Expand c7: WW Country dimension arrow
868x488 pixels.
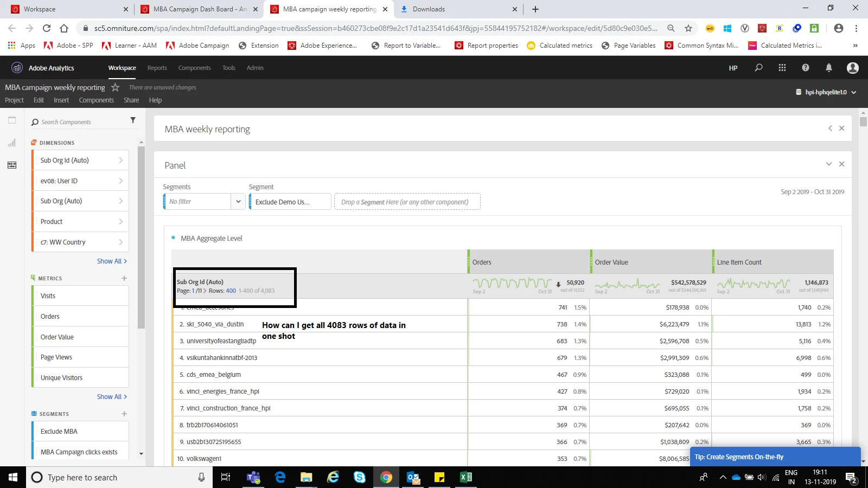click(x=120, y=242)
